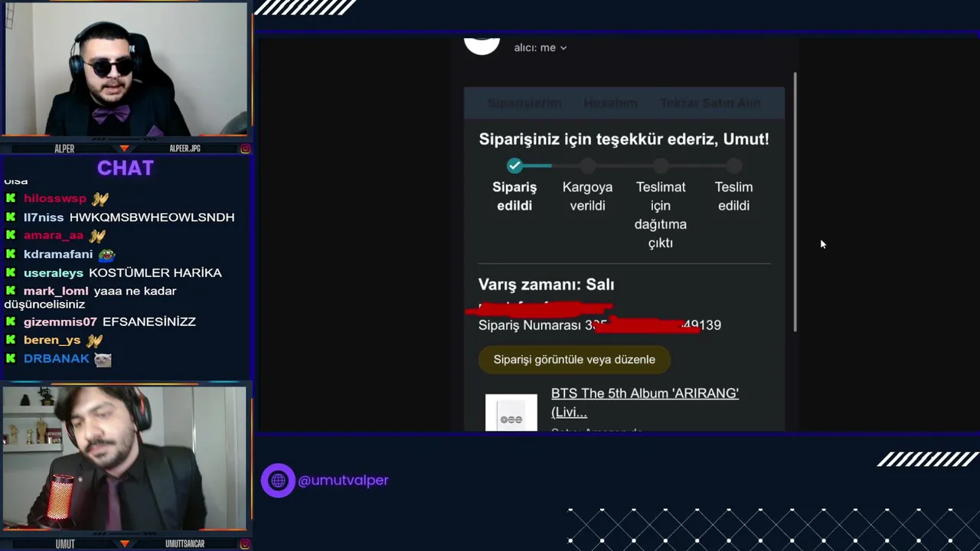Image resolution: width=980 pixels, height=551 pixels.
Task: Click chat username amara_aa
Action: pos(54,236)
